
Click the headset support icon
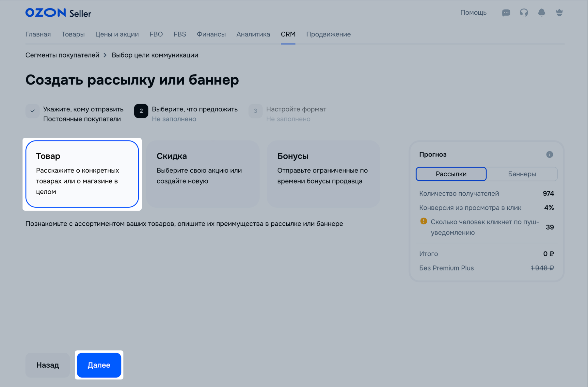click(524, 13)
